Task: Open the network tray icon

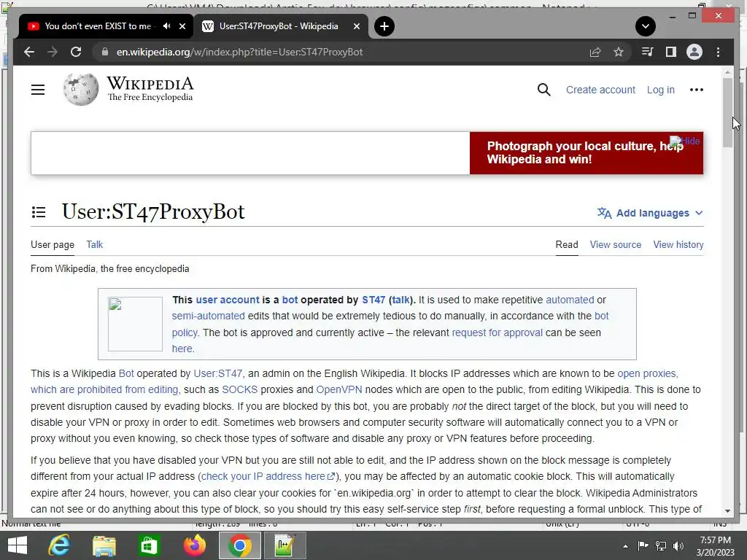Action: (661, 545)
